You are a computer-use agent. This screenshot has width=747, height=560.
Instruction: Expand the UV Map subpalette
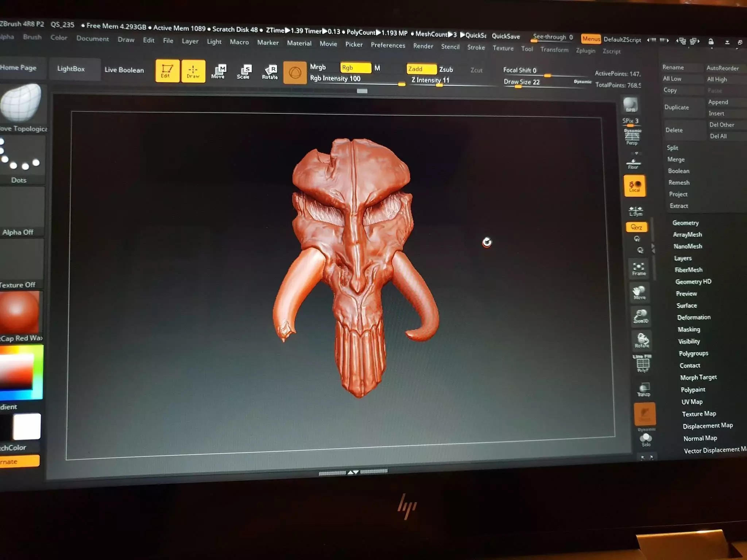click(692, 402)
